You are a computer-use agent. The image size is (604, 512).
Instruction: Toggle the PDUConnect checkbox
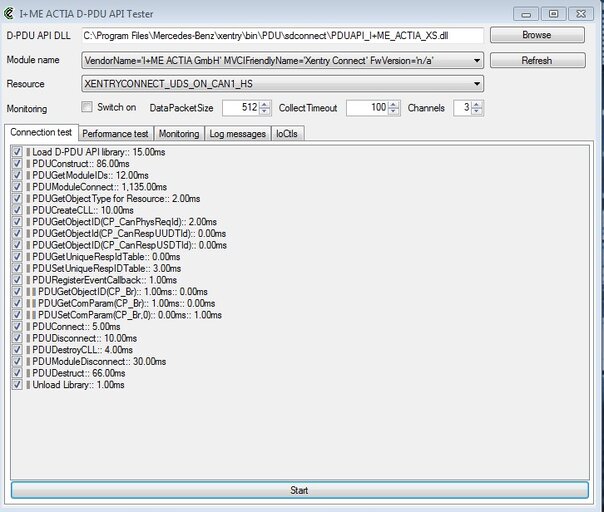point(17,326)
